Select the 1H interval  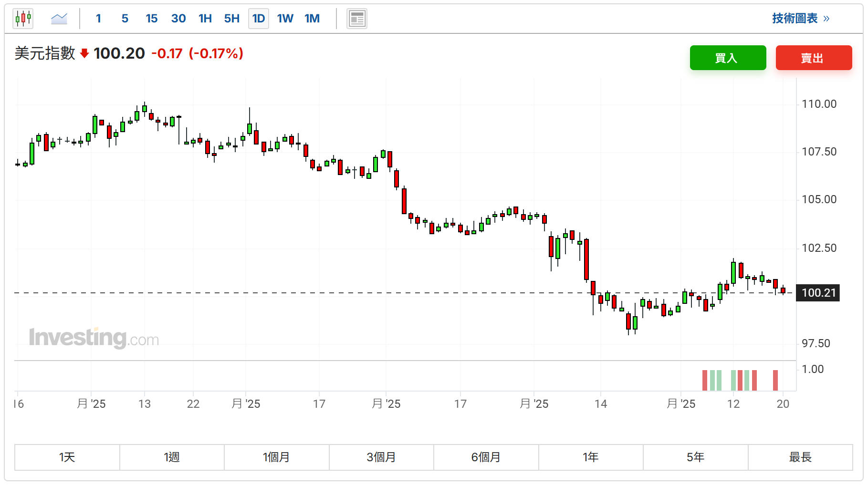pos(205,19)
